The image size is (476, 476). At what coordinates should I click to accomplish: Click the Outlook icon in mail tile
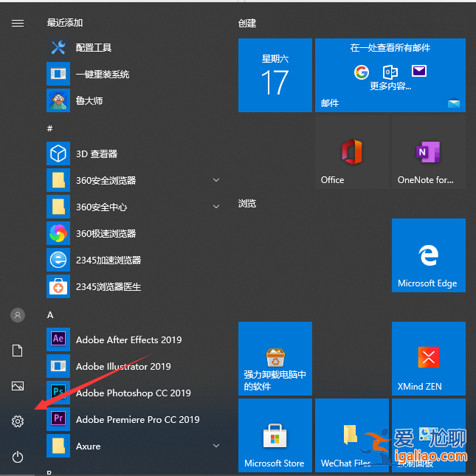(x=390, y=72)
